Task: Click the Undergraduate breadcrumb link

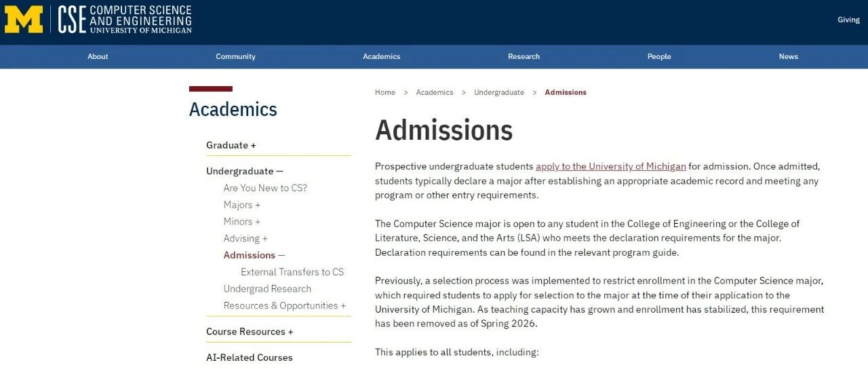Action: pyautogui.click(x=499, y=92)
